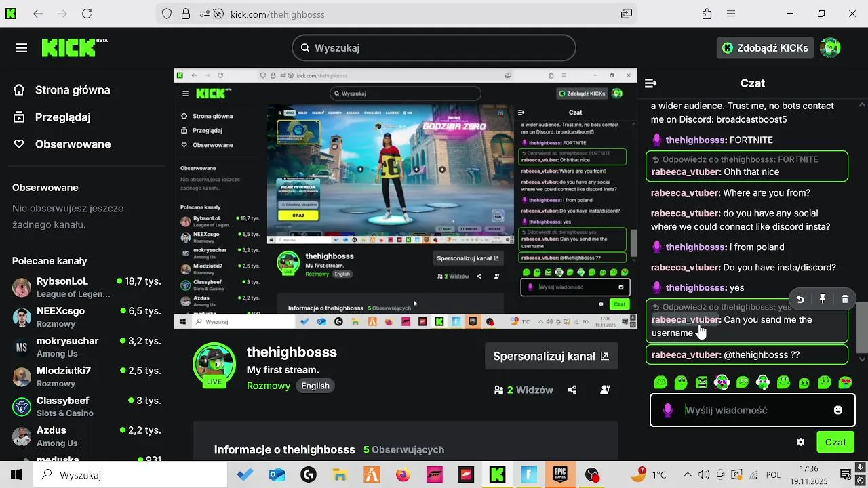
Task: Go back in browser history
Action: [x=38, y=14]
